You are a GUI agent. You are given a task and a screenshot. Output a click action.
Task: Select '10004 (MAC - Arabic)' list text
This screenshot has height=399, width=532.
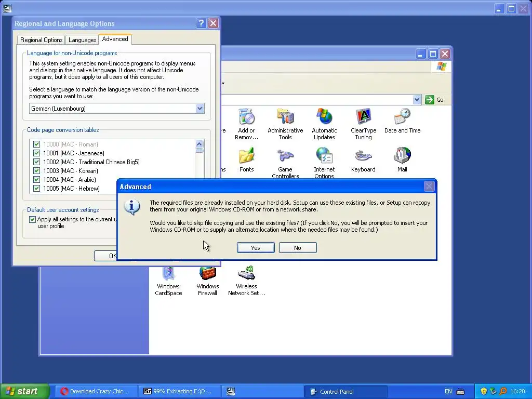click(70, 179)
